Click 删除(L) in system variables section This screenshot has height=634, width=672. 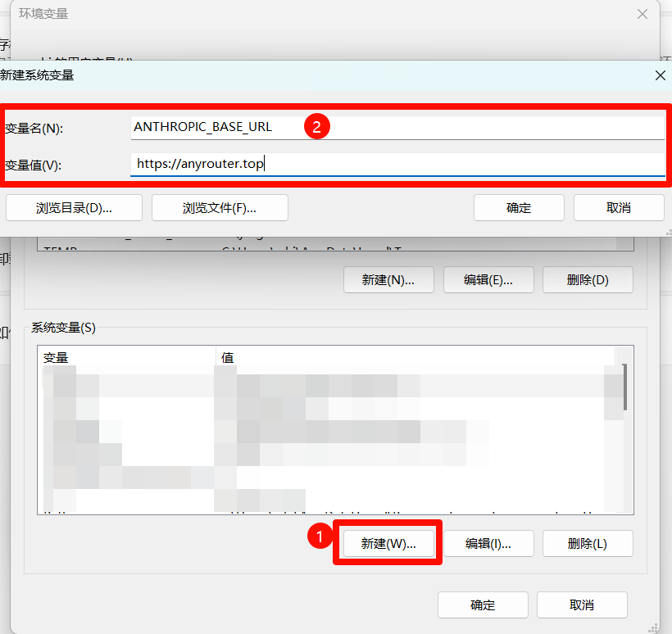tap(588, 544)
